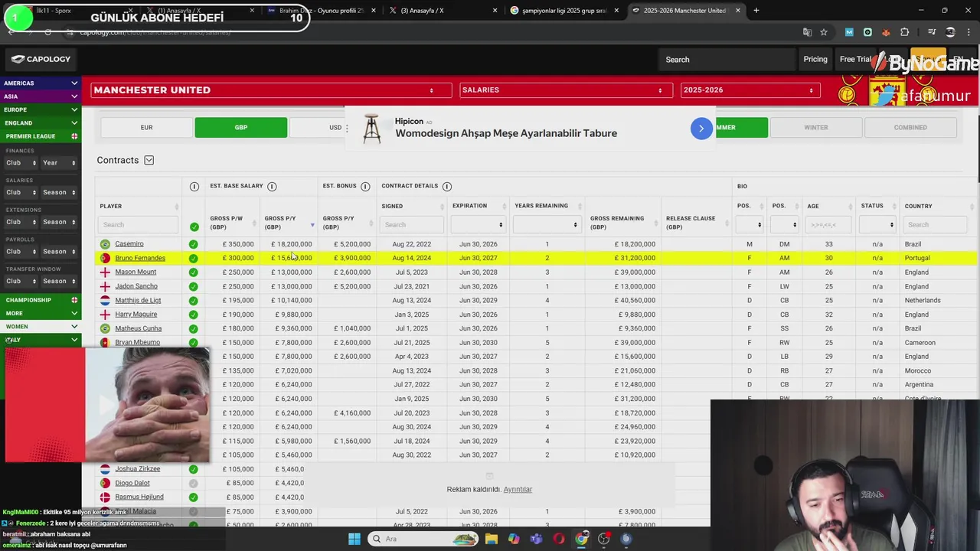Click the Hipicon ad blue arrow button
The image size is (980, 551).
[701, 129]
